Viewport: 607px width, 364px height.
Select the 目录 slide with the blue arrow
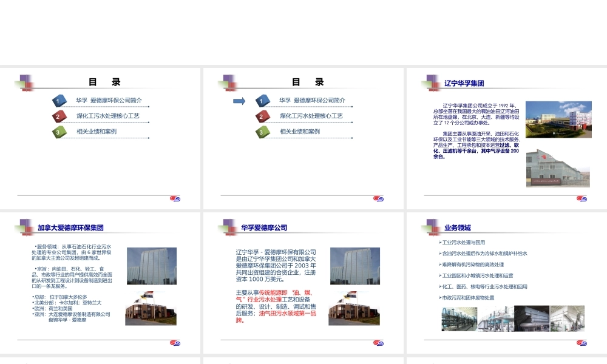pyautogui.click(x=303, y=138)
